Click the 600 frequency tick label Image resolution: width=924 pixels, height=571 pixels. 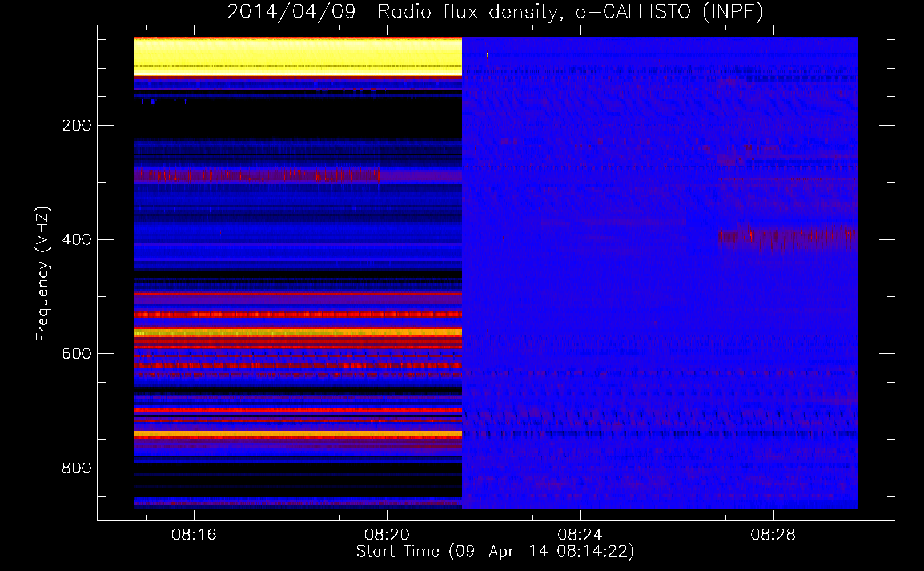tap(77, 354)
